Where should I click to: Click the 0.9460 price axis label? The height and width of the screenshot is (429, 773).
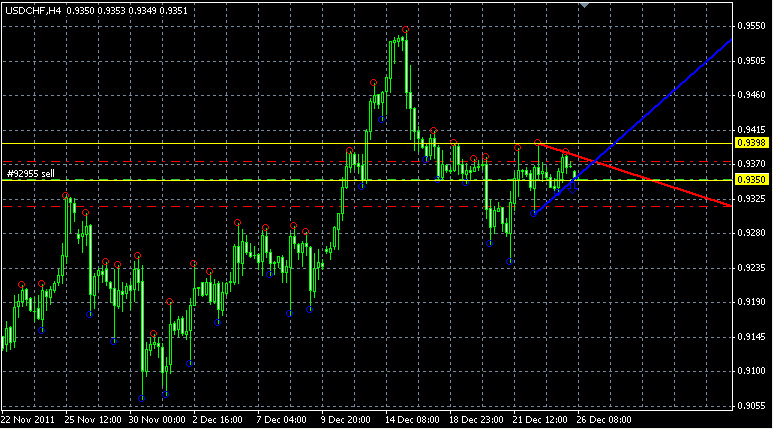point(752,95)
